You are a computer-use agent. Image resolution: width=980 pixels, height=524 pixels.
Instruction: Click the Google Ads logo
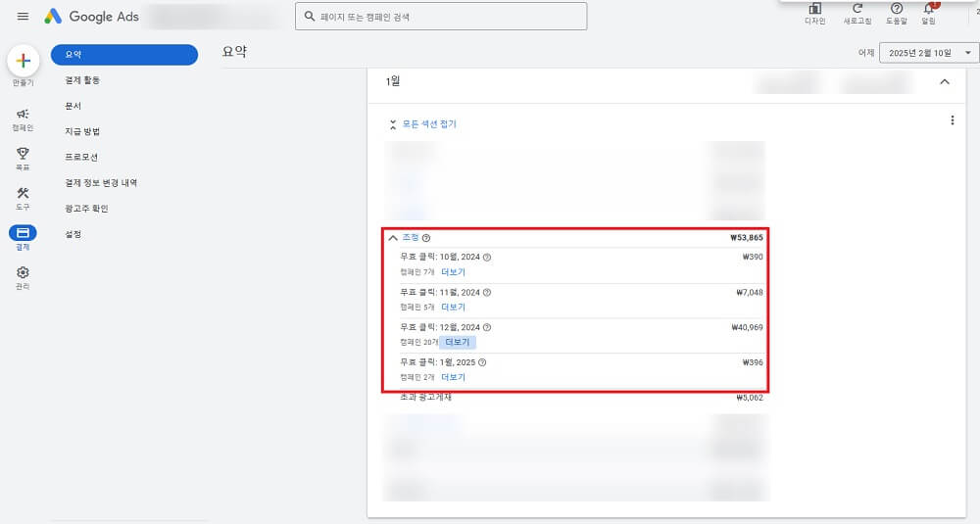coord(92,17)
